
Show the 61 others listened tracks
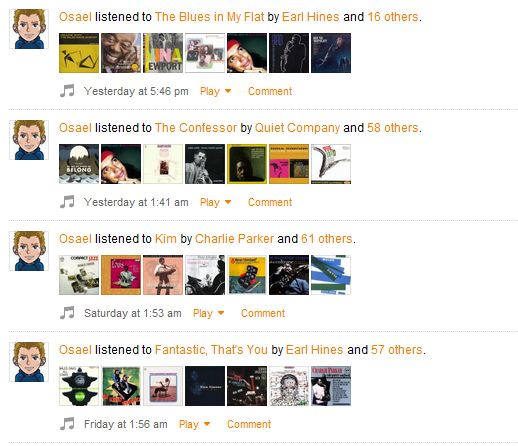tap(327, 239)
